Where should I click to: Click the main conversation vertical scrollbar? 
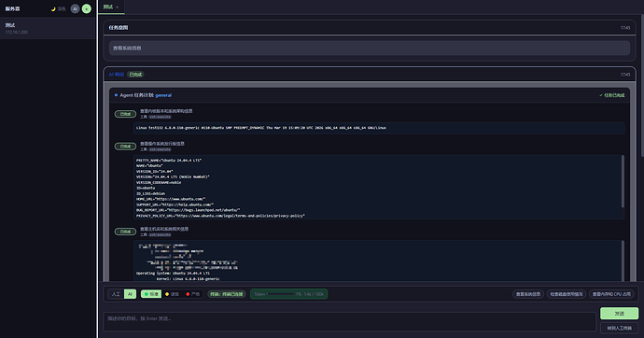[641, 85]
